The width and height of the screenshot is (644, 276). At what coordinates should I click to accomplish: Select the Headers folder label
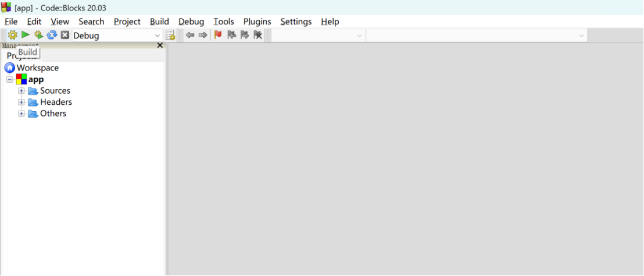pos(56,102)
